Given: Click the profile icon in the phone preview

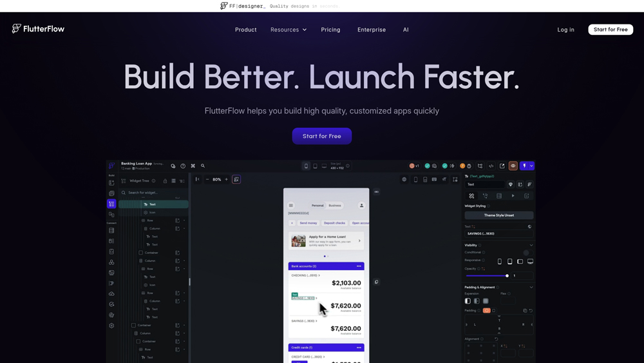Looking at the screenshot, I should (x=361, y=206).
